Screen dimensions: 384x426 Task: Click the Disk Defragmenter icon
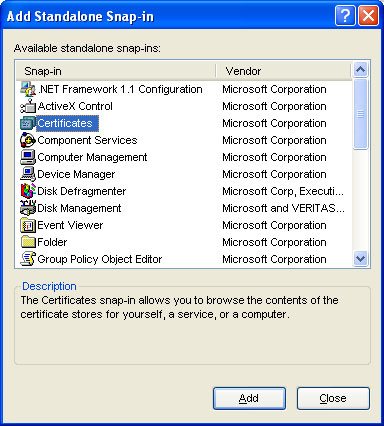click(28, 191)
